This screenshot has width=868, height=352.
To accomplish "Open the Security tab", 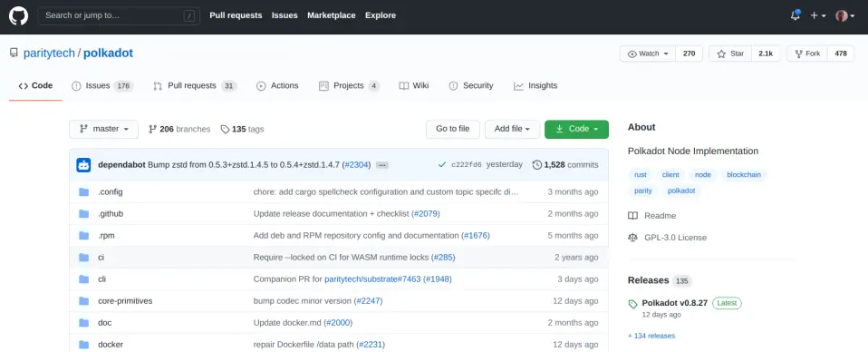I will point(471,86).
